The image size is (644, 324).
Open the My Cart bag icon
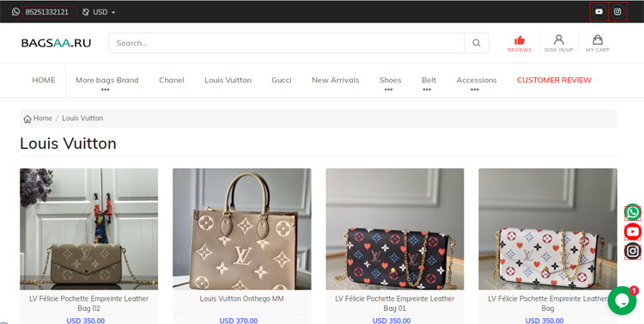(x=598, y=40)
